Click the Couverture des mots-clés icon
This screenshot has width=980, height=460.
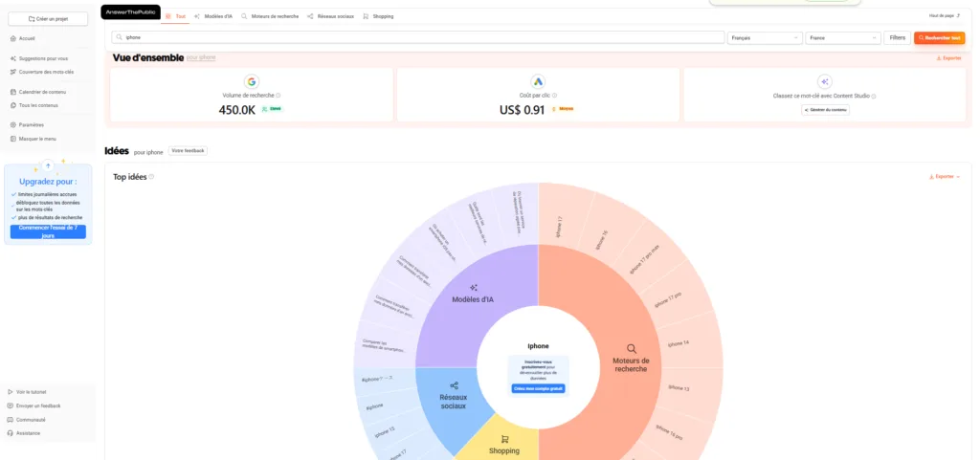click(x=13, y=72)
